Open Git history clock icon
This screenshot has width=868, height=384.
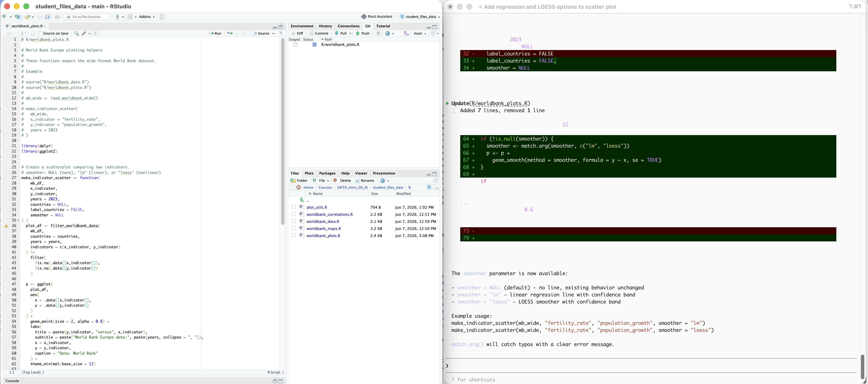click(378, 33)
